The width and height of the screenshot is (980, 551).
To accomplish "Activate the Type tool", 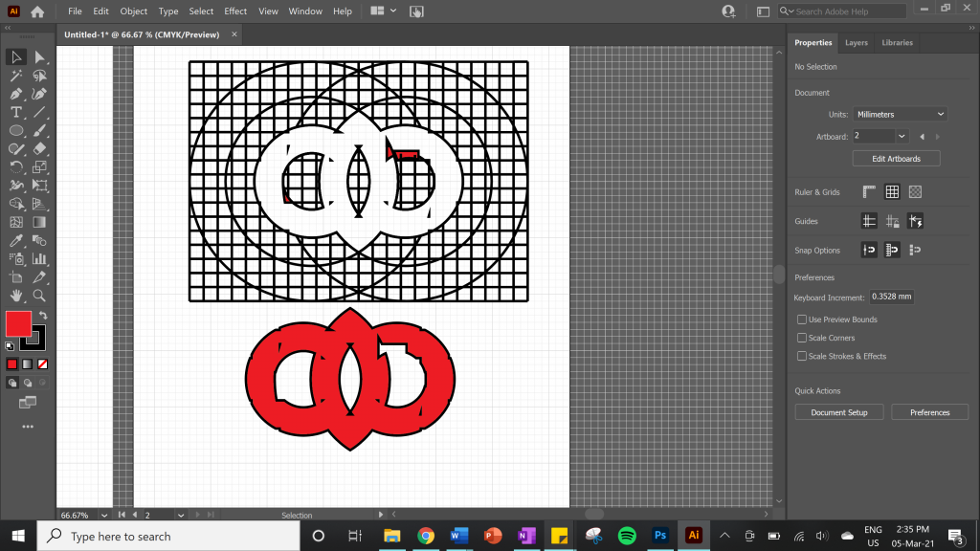I will coord(16,113).
